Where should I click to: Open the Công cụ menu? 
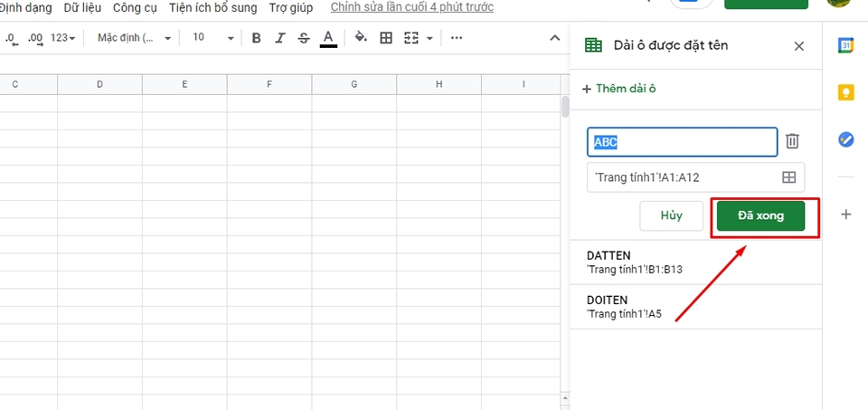coord(135,8)
